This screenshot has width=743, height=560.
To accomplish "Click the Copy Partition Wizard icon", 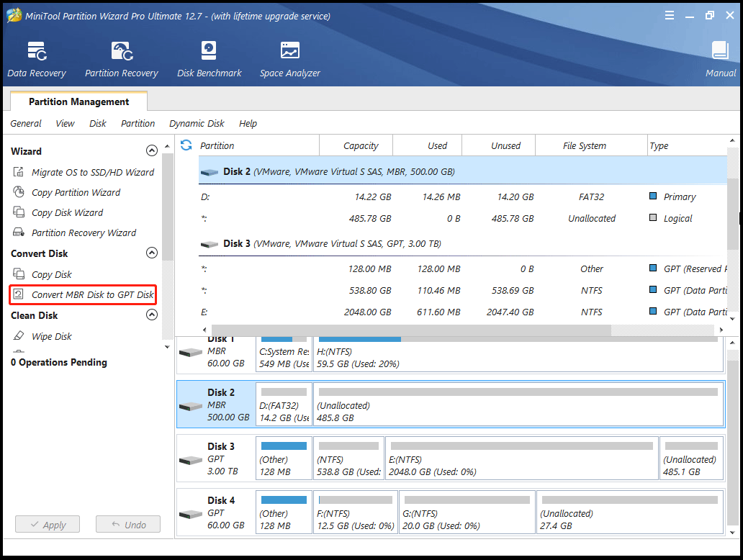I will coord(19,192).
